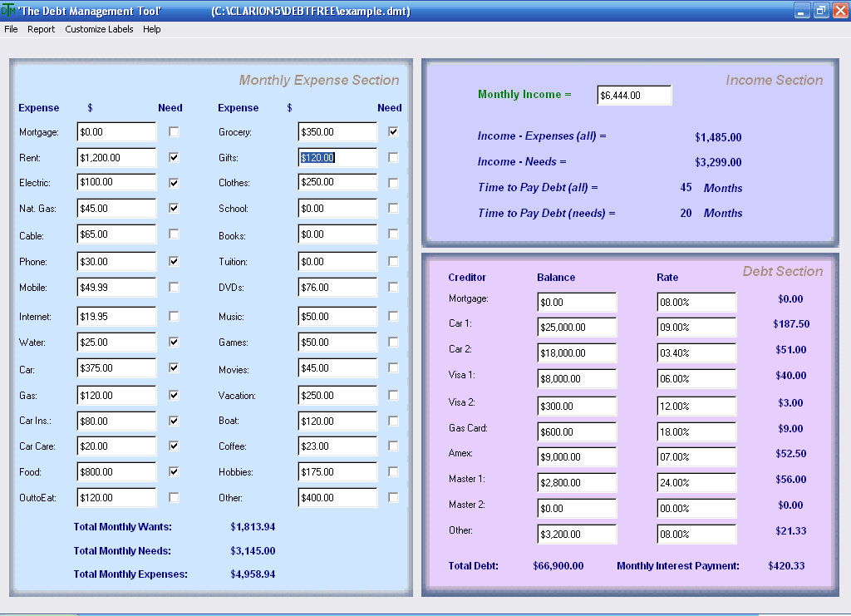851x616 pixels.
Task: Select the Amex balance input
Action: click(x=577, y=457)
